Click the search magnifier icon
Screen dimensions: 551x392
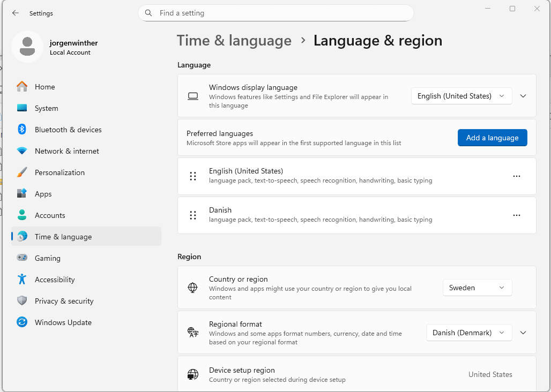click(x=148, y=13)
